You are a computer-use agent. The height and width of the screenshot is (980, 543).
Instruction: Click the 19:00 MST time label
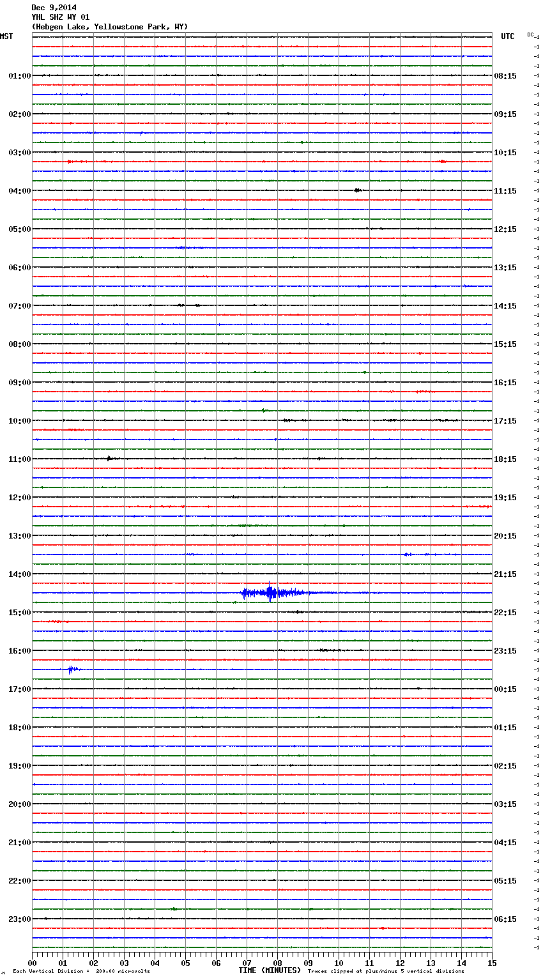tap(20, 766)
